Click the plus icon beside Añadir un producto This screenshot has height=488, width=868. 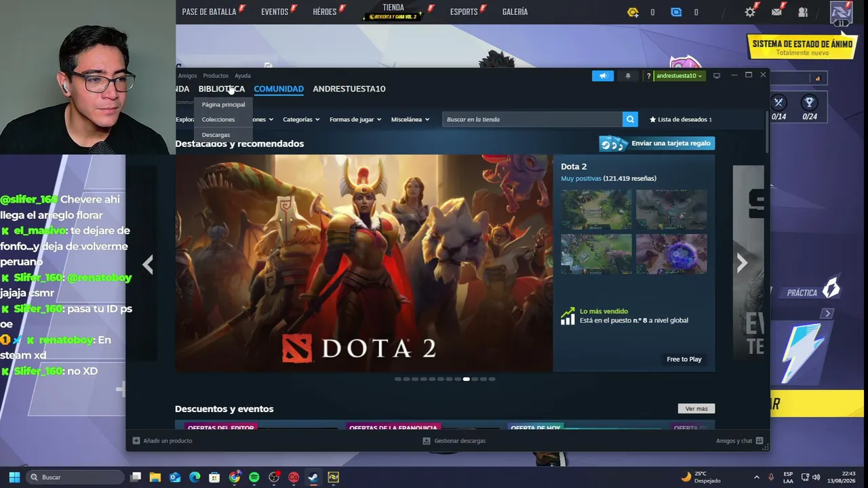[136, 441]
